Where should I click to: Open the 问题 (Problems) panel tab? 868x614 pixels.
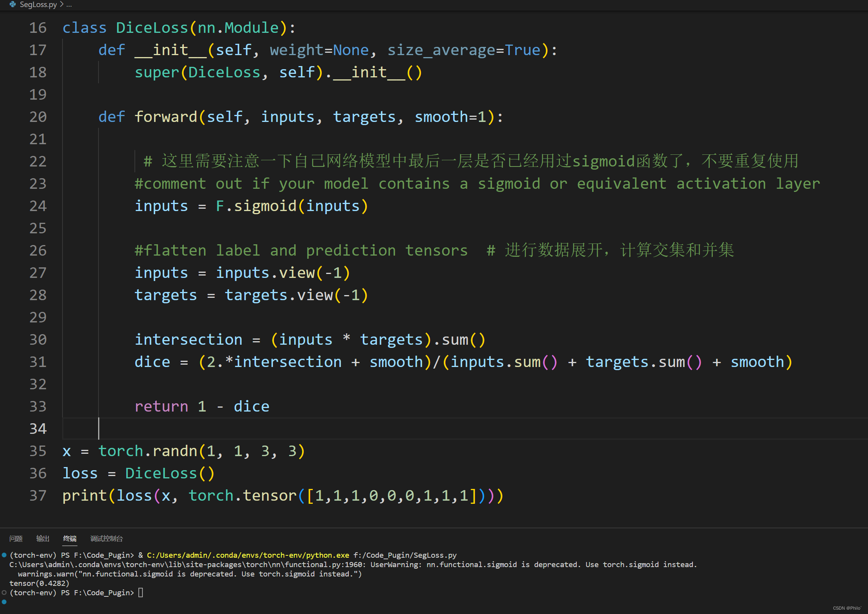point(16,539)
